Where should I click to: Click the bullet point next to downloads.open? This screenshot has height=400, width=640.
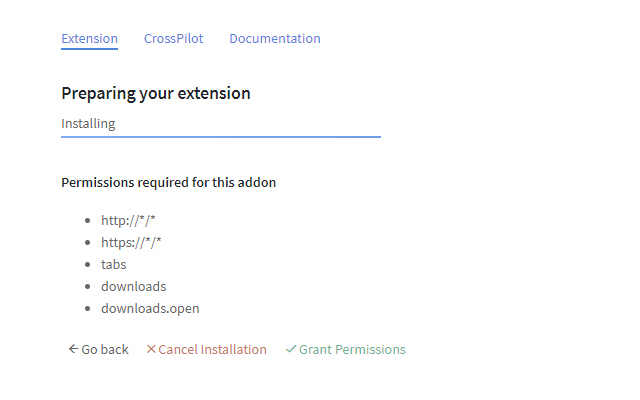(x=88, y=308)
